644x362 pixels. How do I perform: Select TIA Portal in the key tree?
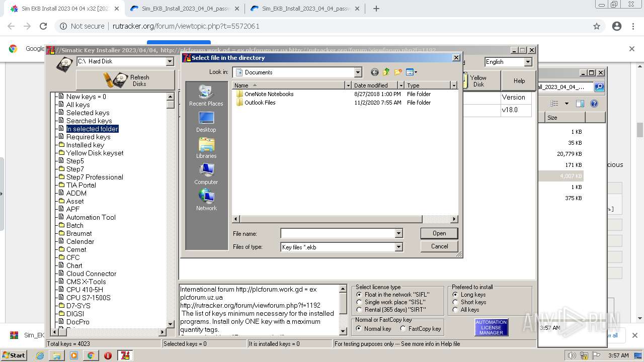pyautogui.click(x=81, y=185)
